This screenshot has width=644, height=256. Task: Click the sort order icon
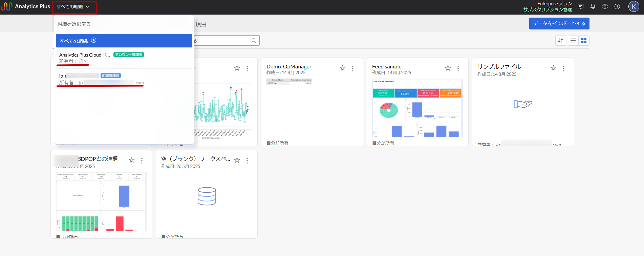click(561, 41)
